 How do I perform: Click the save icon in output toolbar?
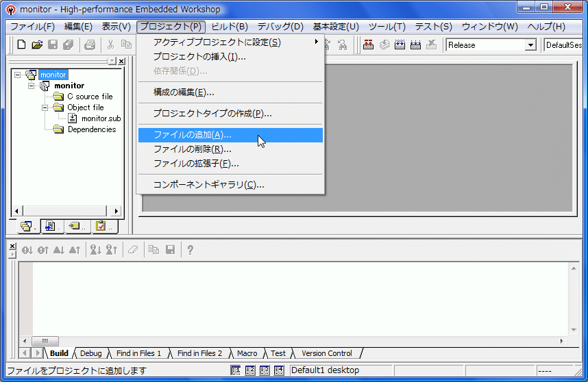coord(170,250)
